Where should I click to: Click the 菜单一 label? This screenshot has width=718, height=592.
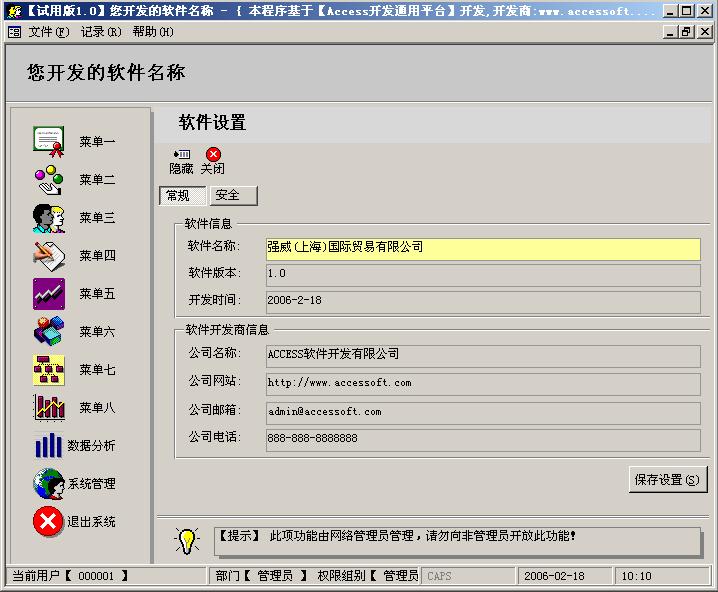coord(97,142)
